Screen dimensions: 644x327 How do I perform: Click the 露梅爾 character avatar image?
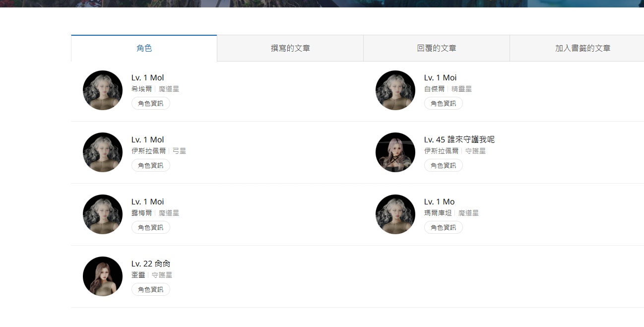click(103, 214)
